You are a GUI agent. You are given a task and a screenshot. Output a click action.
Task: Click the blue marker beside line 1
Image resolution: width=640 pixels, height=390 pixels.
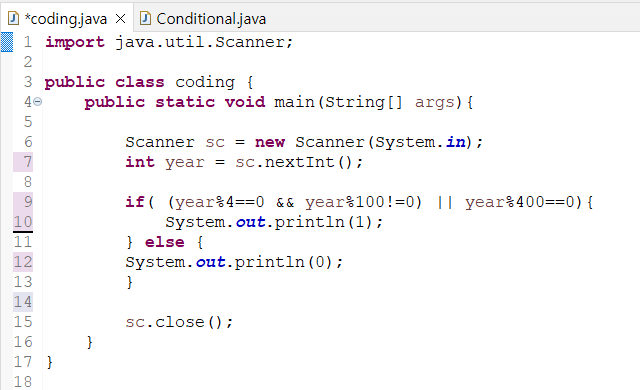tap(7, 42)
